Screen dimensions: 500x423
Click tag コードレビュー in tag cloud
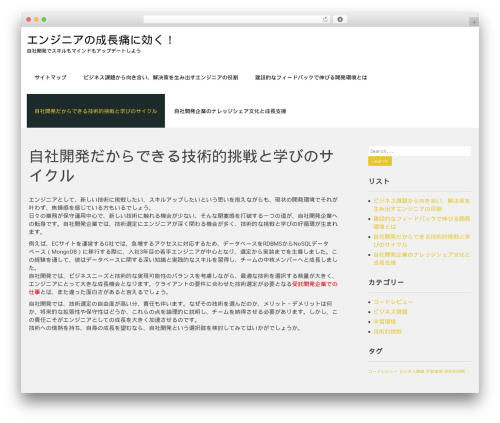point(383,371)
